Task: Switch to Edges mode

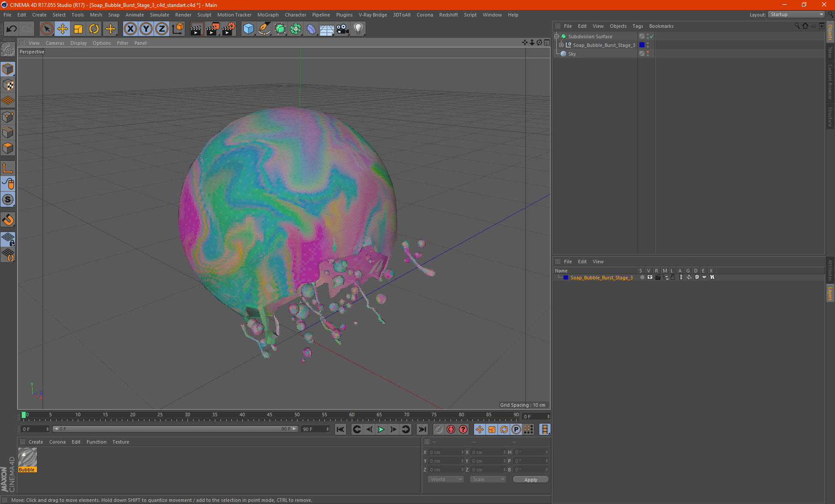Action: (x=8, y=133)
